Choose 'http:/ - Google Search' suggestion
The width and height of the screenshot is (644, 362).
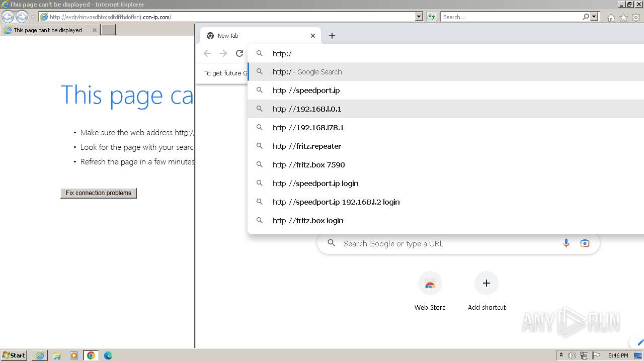pyautogui.click(x=446, y=72)
